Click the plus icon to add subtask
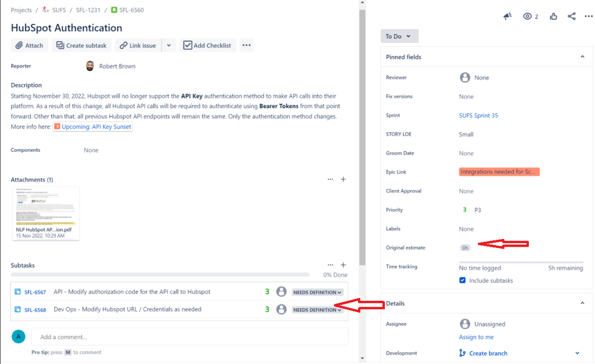The width and height of the screenshot is (595, 364). pos(343,265)
